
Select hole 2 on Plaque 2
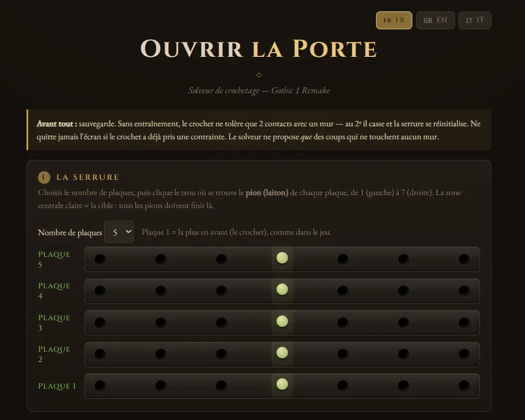click(x=161, y=354)
